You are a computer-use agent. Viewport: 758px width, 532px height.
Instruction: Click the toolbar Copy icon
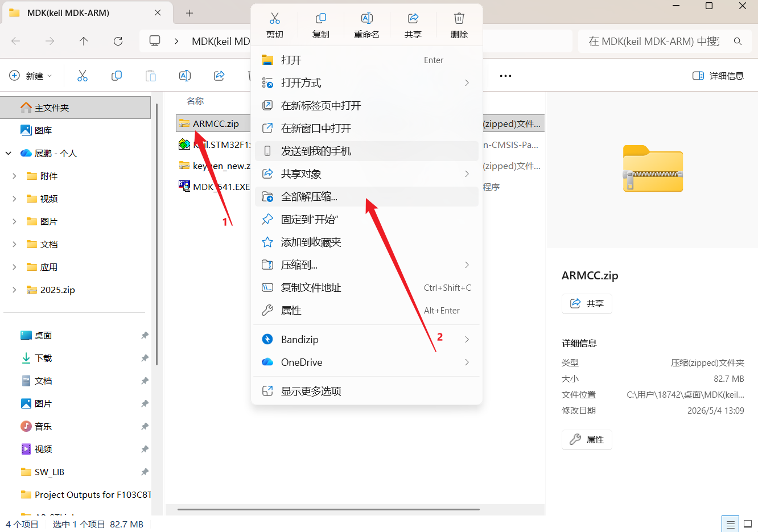[x=117, y=76]
